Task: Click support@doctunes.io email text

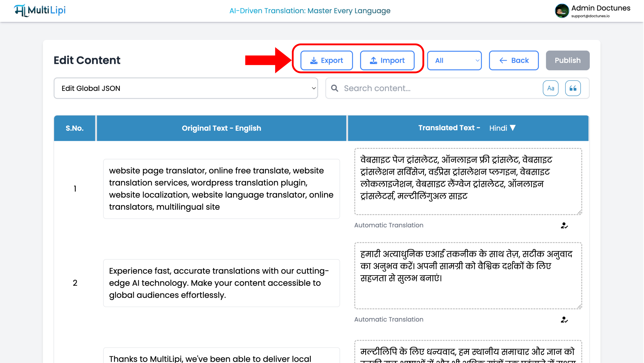Action: coord(590,16)
